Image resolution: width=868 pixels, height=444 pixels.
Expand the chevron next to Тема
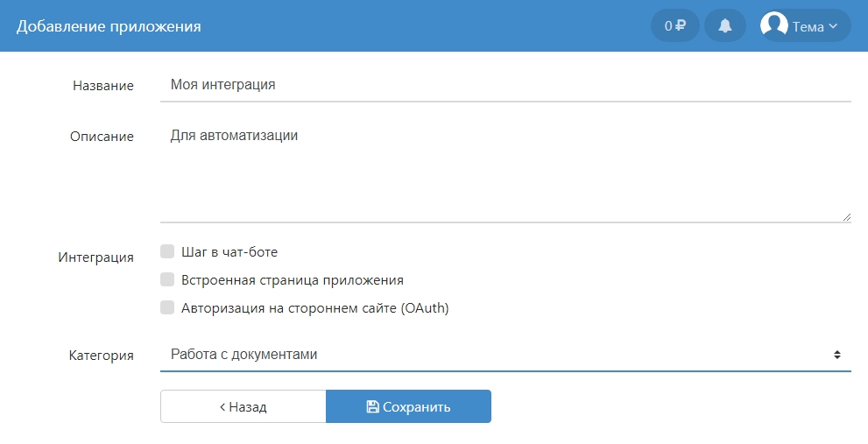[833, 26]
